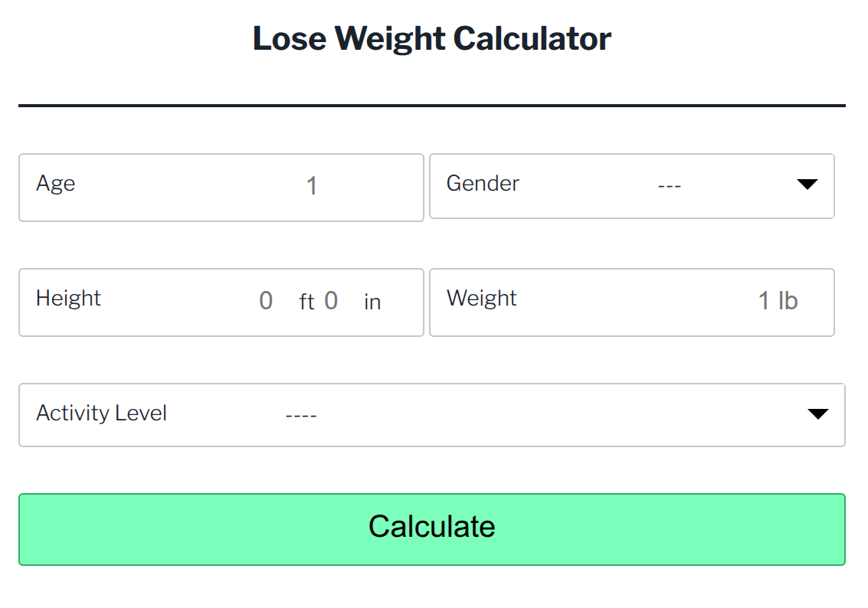The image size is (868, 608).
Task: Expand the Activity Level select box
Action: pyautogui.click(x=536, y=415)
